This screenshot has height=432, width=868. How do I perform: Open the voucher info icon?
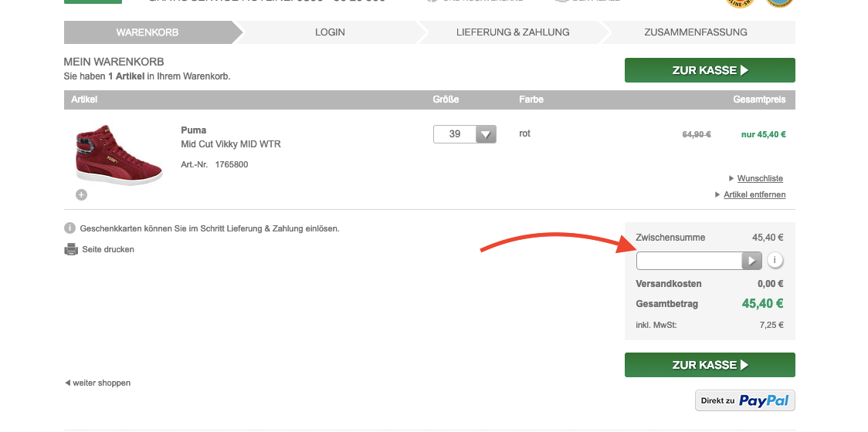click(775, 260)
